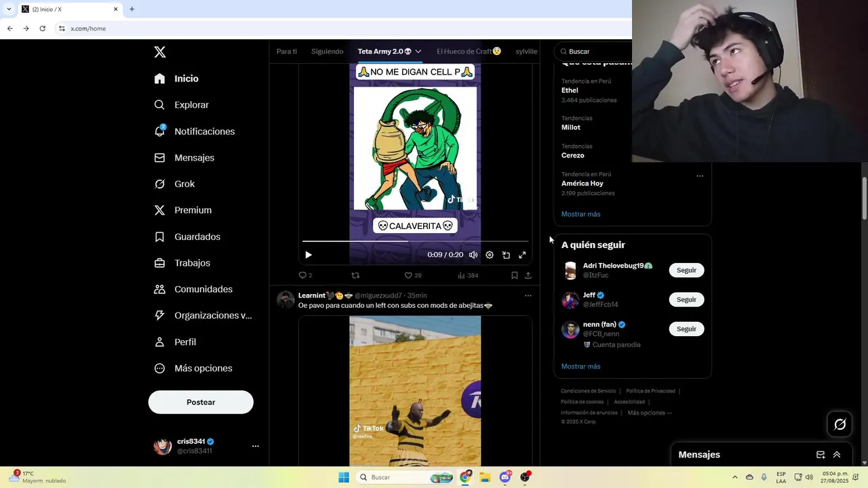Image resolution: width=868 pixels, height=488 pixels.
Task: Toggle picture-in-picture on video
Action: 506,255
